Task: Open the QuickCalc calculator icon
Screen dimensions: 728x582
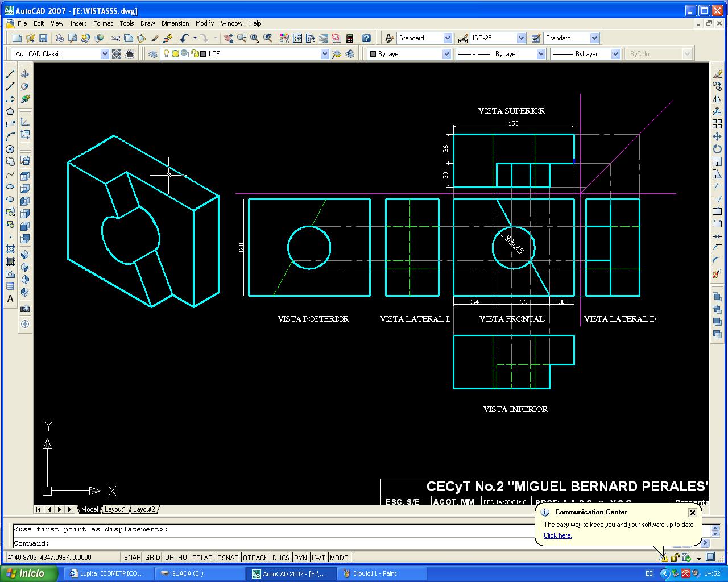Action: point(350,38)
